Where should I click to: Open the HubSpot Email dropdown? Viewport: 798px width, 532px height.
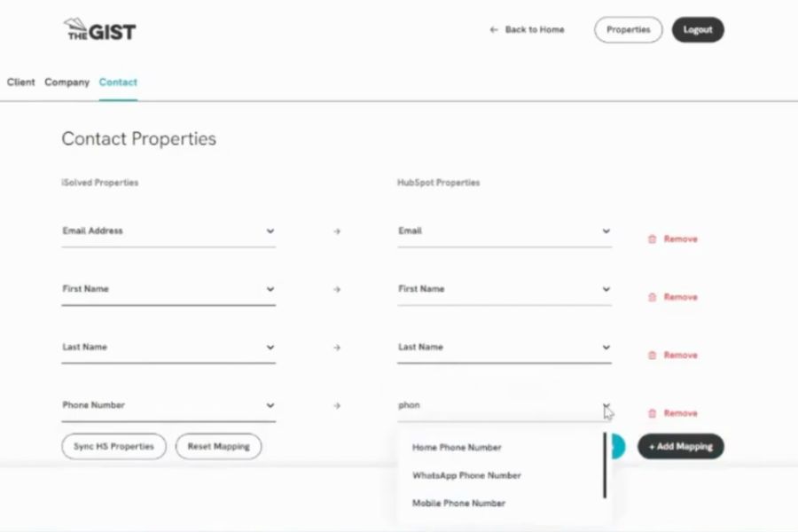coord(505,231)
